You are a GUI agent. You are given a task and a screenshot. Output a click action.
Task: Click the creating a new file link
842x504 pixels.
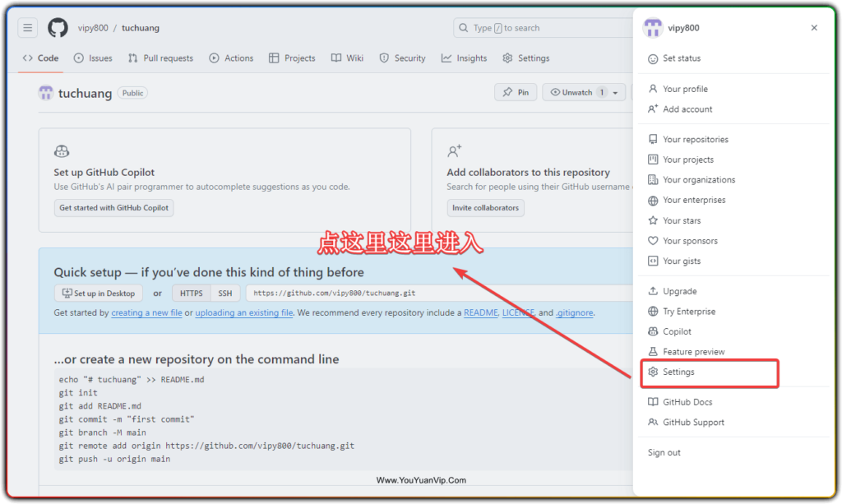(146, 312)
